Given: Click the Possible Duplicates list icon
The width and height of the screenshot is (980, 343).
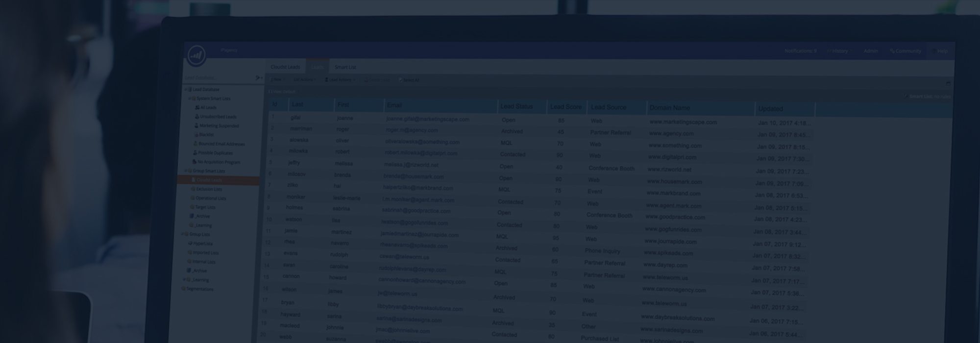Looking at the screenshot, I should pyautogui.click(x=195, y=153).
